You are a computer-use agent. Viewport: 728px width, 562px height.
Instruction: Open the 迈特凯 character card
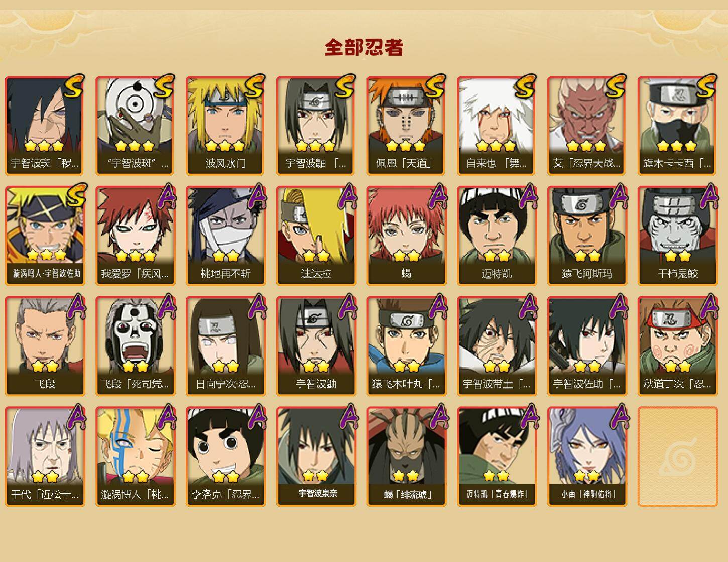497,236
